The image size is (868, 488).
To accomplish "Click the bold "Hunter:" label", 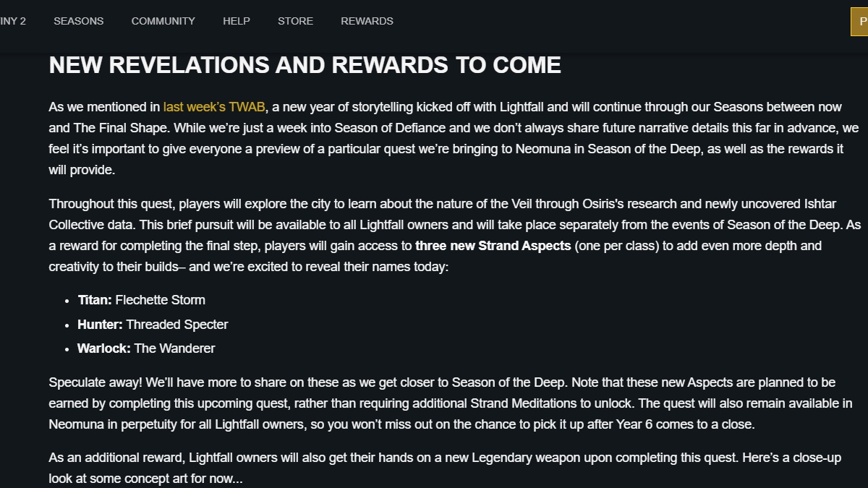I will [100, 325].
